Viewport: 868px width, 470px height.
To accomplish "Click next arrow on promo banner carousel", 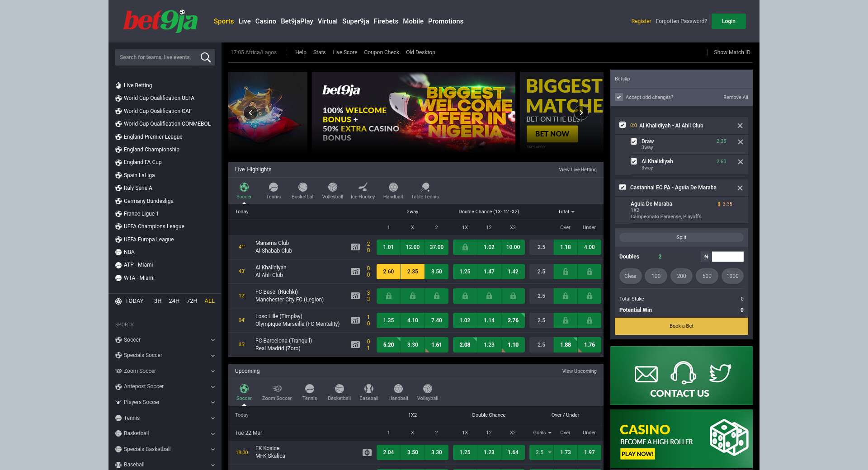I will click(x=581, y=113).
